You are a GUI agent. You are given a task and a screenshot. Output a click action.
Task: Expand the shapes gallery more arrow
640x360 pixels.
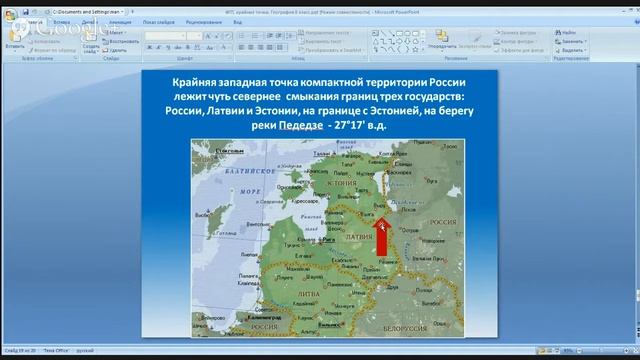coord(423,50)
